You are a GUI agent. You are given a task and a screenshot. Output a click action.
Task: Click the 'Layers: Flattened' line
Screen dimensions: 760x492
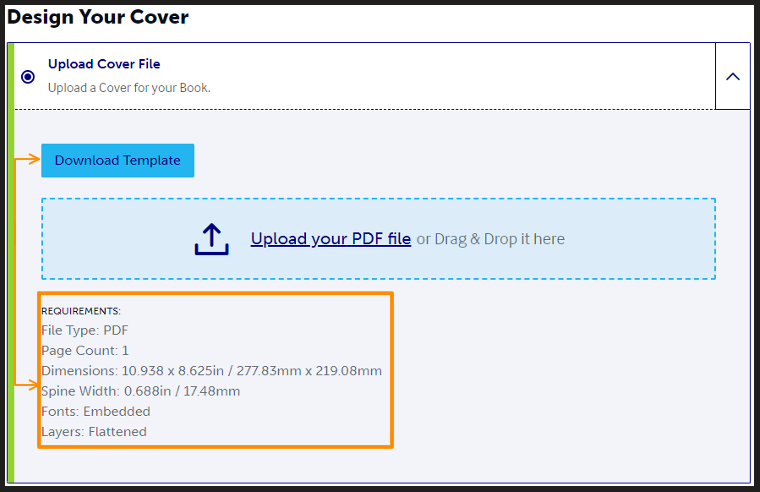point(94,432)
